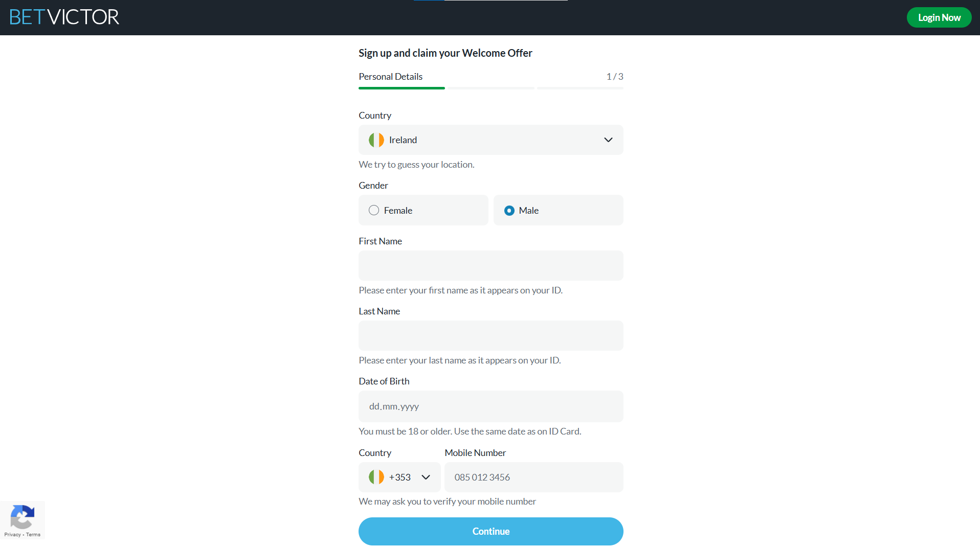
Task: Click the third grey progress step segment
Action: 580,88
